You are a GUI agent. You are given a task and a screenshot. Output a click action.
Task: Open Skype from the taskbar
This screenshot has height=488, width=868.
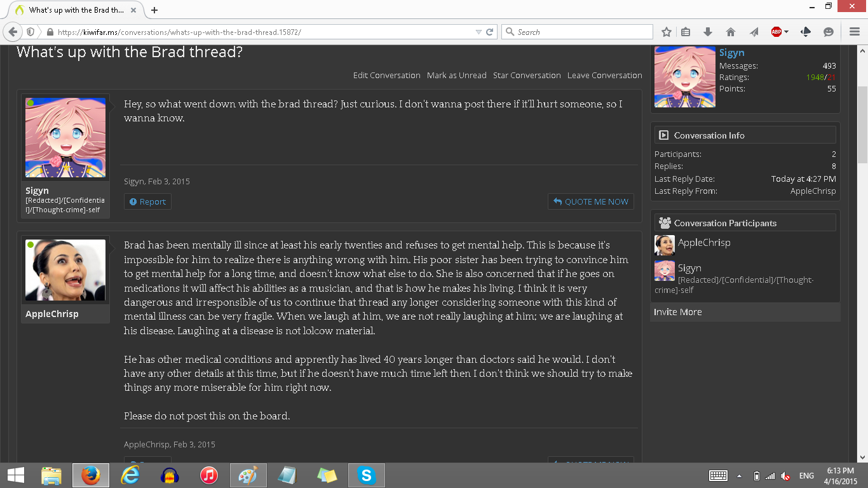pos(365,475)
